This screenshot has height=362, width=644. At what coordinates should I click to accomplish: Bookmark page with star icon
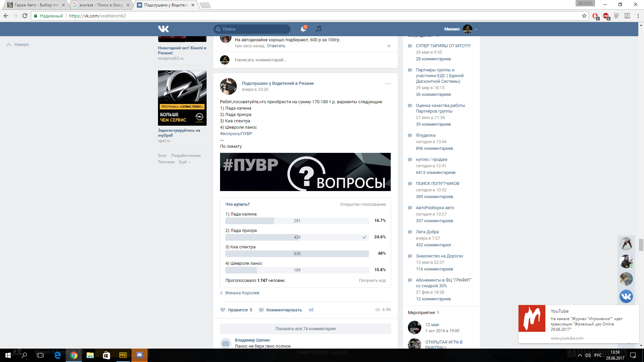click(x=584, y=16)
